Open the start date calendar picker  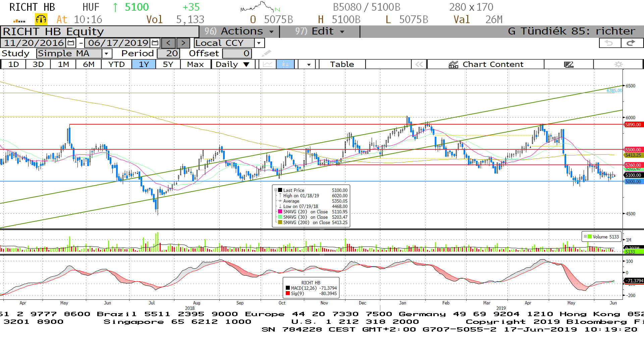(x=71, y=43)
